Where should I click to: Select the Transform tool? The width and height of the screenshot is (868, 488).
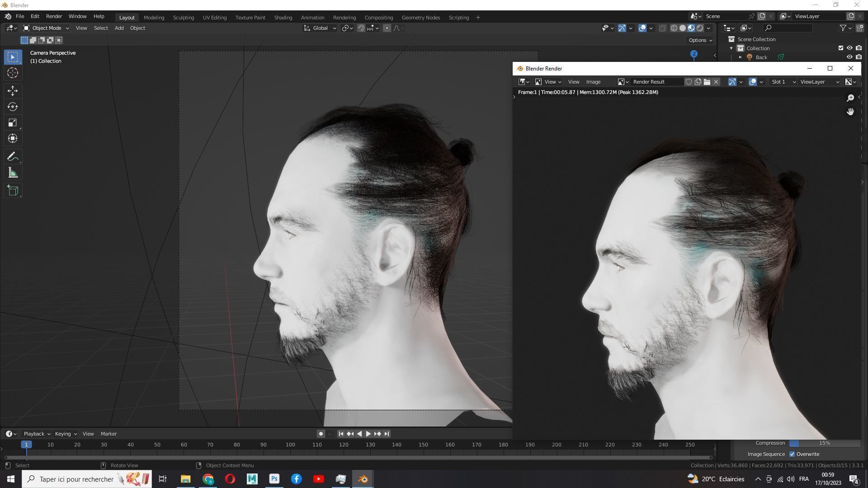[x=13, y=138]
